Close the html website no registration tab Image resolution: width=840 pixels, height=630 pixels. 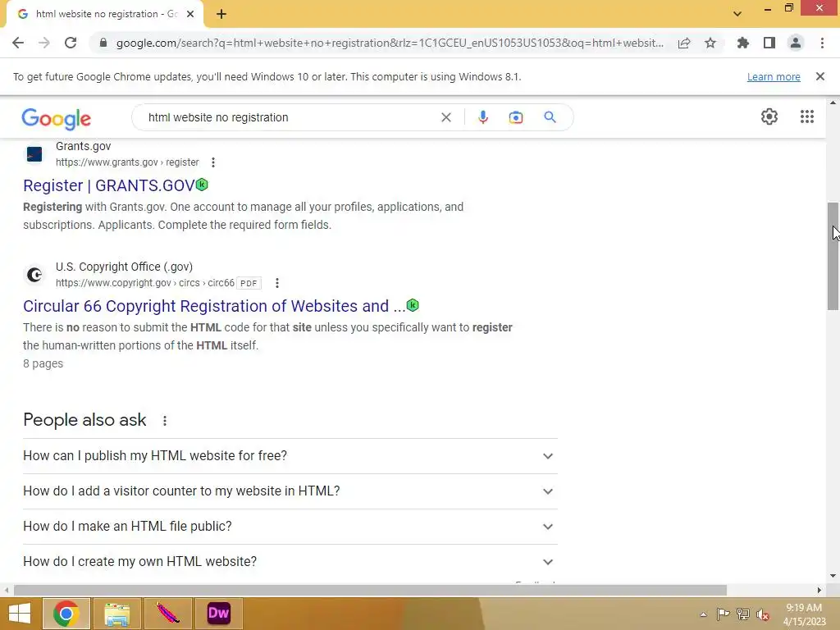pos(190,14)
